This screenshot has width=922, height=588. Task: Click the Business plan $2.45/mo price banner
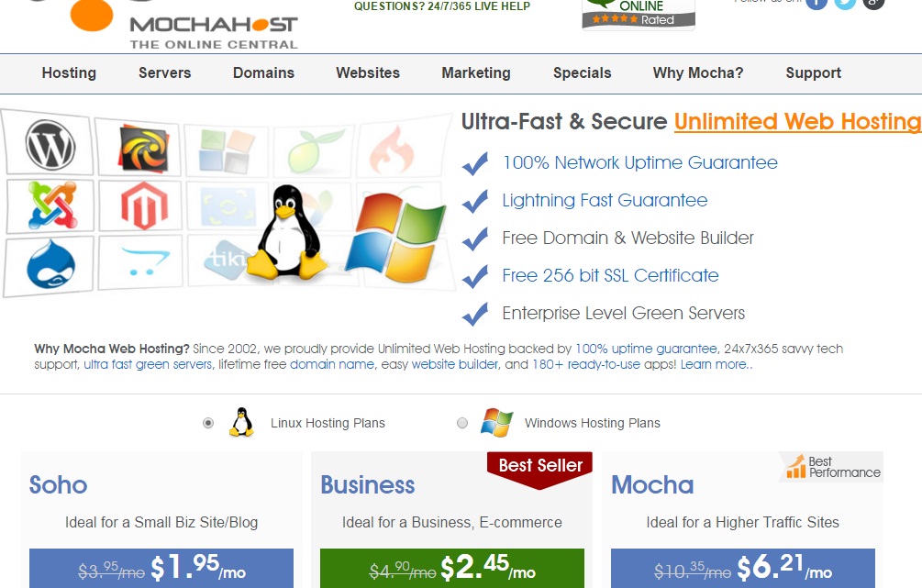452,568
